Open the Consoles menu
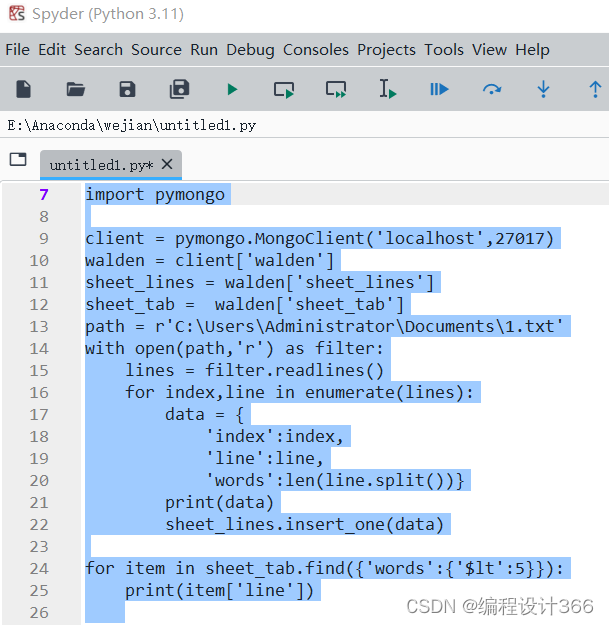Screen dimensions: 609x625 pos(316,50)
